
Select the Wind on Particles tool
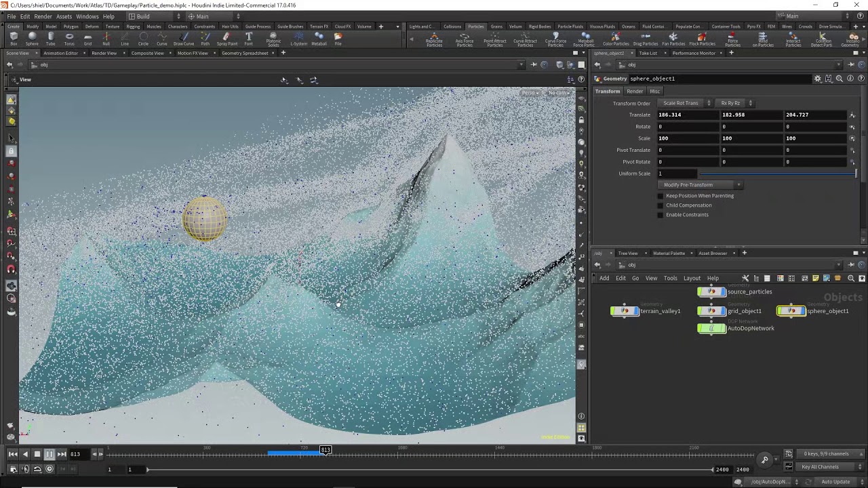pyautogui.click(x=763, y=39)
